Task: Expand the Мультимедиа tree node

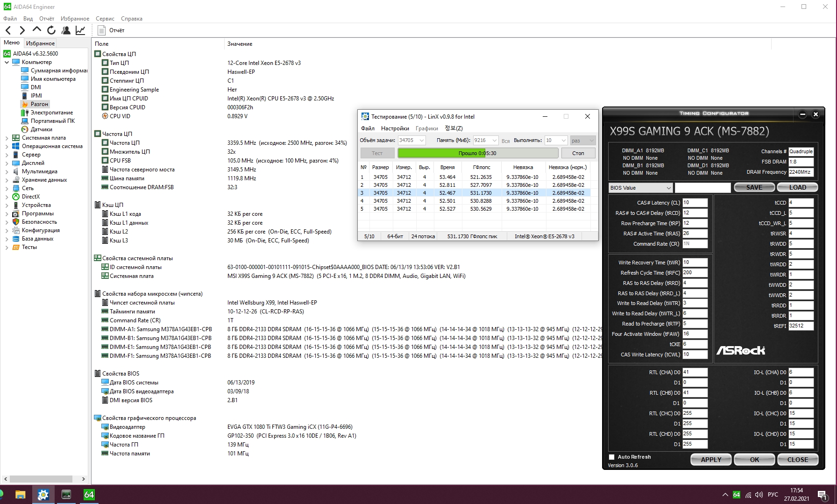Action: [7, 171]
